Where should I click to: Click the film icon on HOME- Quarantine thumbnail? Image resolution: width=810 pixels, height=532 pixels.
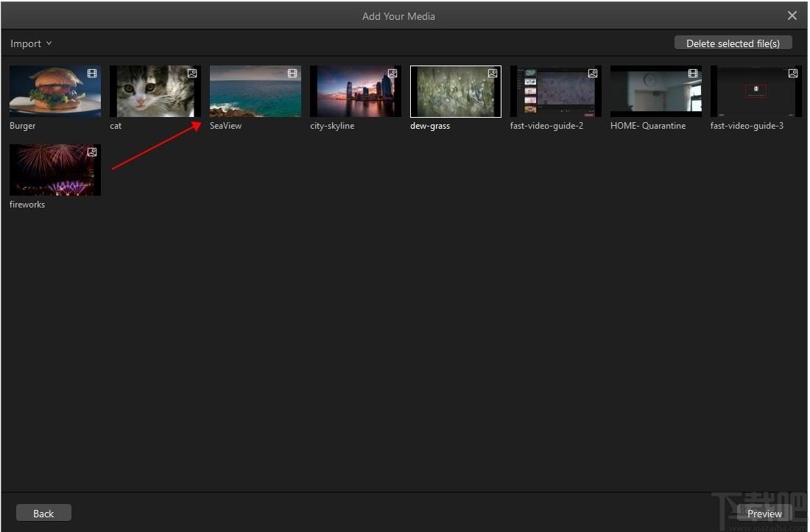pyautogui.click(x=693, y=74)
